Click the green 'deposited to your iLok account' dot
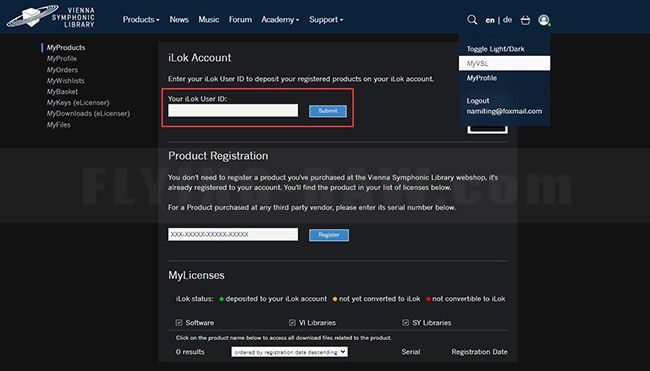This screenshot has width=650, height=371. tap(221, 299)
